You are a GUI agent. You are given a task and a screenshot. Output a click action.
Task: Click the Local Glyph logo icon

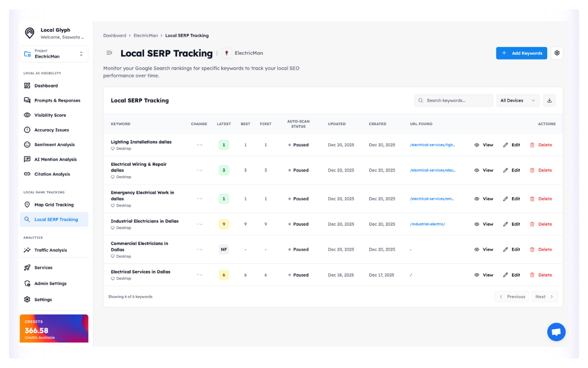click(x=30, y=33)
